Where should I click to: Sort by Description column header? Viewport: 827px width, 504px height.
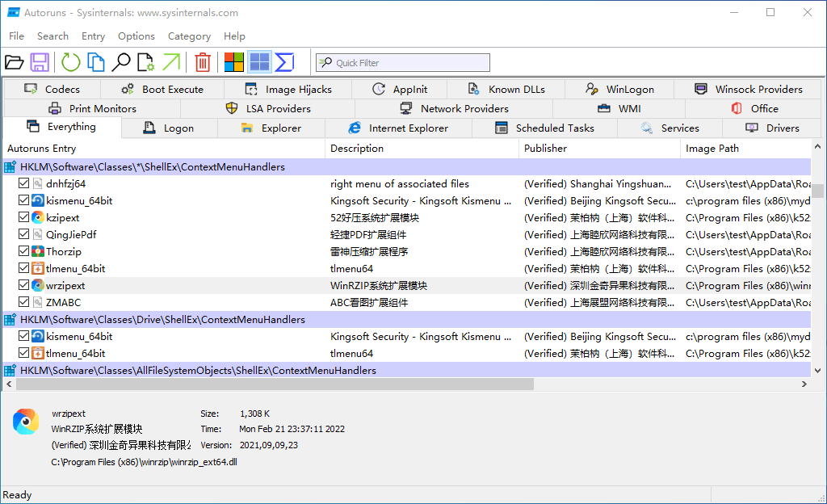[x=422, y=149]
